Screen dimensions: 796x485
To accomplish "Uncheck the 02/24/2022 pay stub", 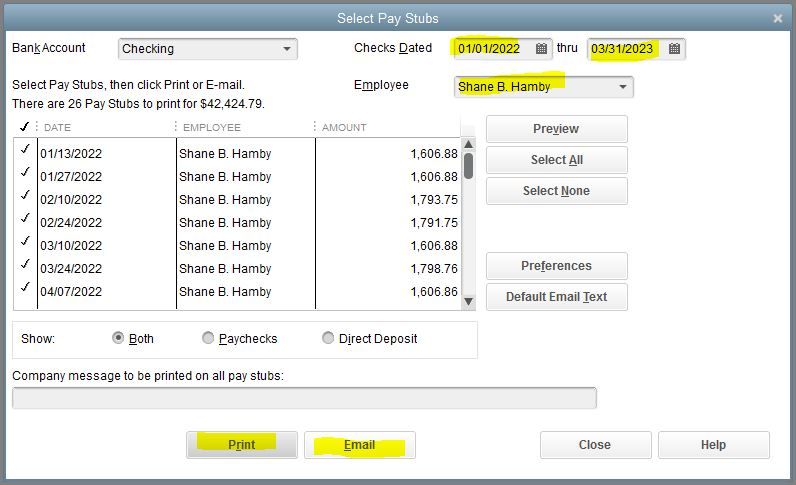I will click(x=25, y=218).
